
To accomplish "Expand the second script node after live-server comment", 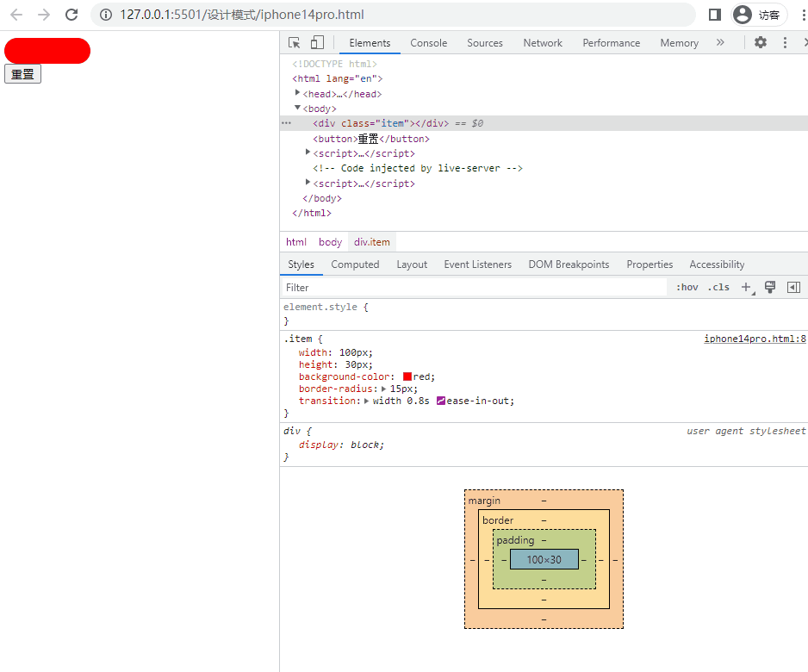I will pyautogui.click(x=308, y=182).
